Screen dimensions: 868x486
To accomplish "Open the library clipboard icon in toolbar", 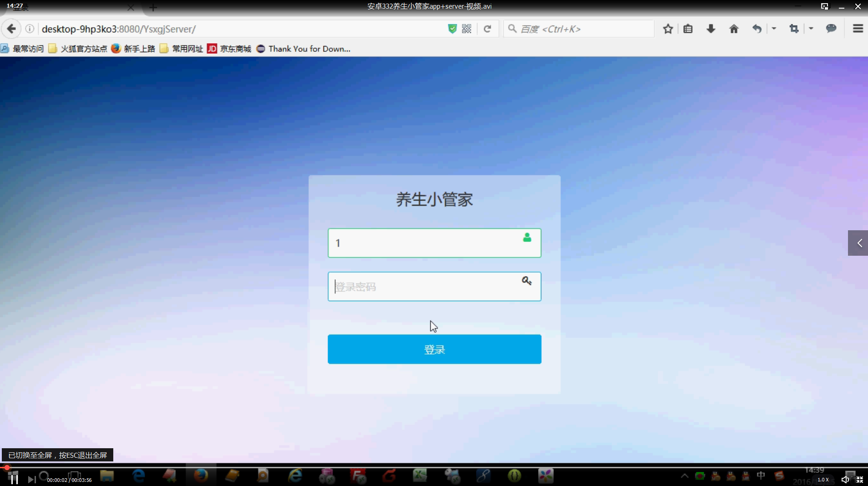I will pyautogui.click(x=688, y=29).
